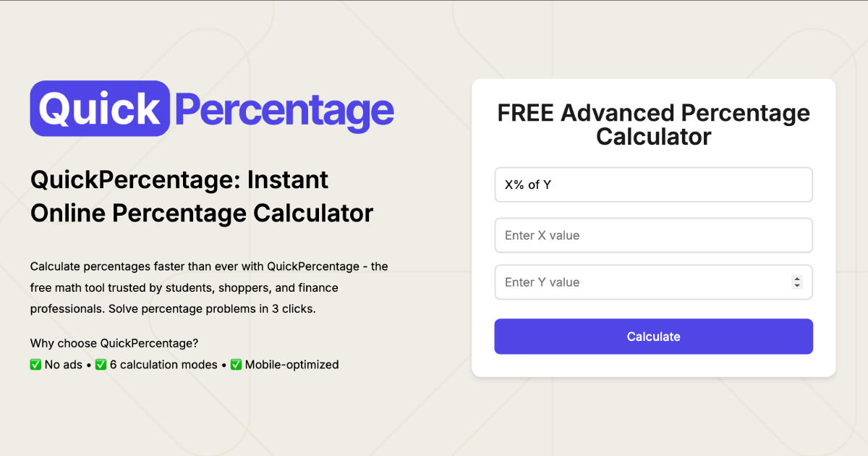
Task: Click the checkmark beside 'Mobile-optimized'
Action: click(x=236, y=364)
